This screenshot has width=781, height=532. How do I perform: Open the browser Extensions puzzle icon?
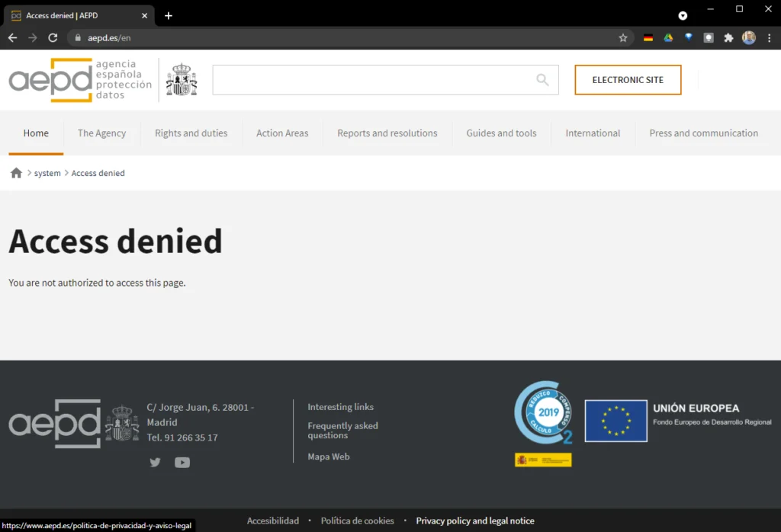point(728,38)
